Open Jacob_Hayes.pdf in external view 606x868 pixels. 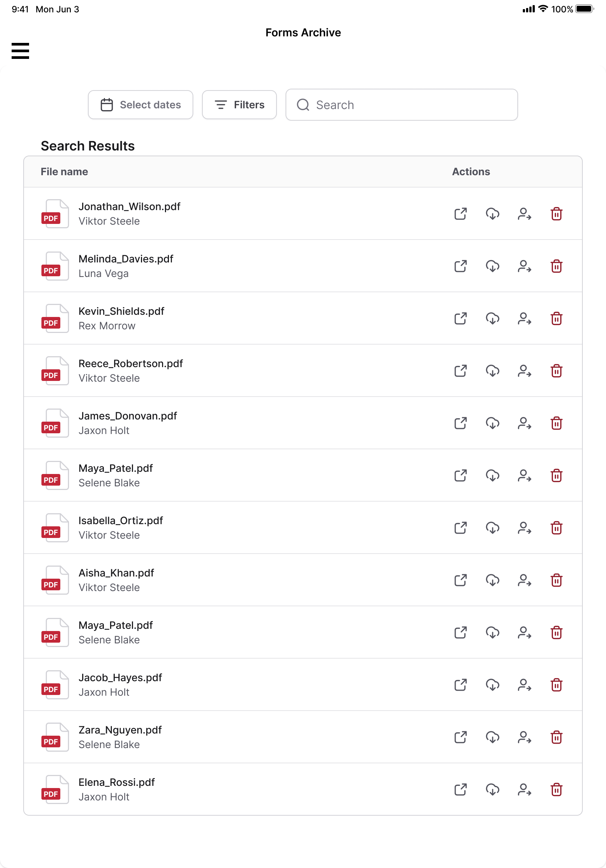461,685
